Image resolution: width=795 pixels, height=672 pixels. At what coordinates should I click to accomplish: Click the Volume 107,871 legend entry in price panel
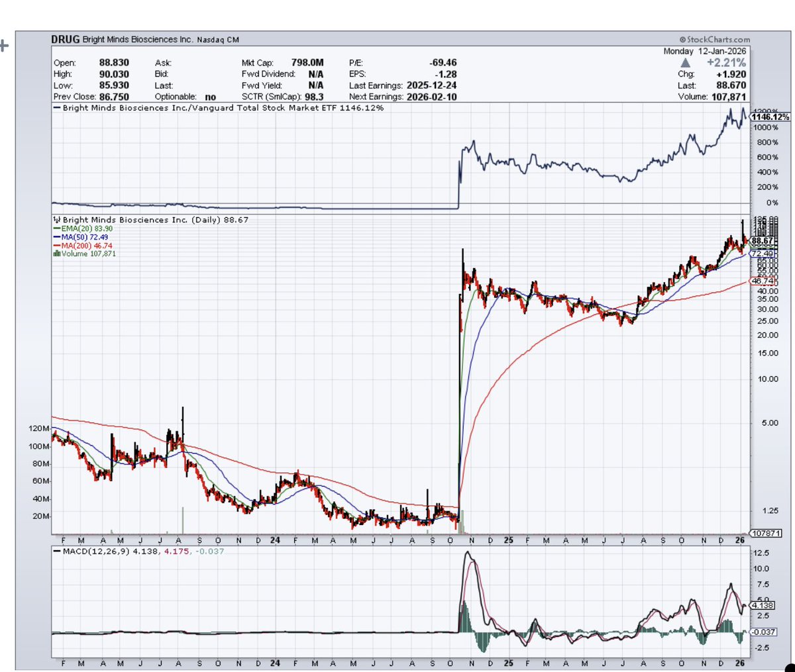84,254
